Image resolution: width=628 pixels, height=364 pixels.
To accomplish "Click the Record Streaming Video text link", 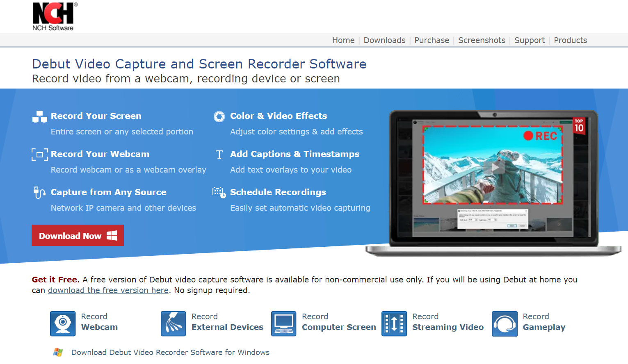I will coord(448,322).
